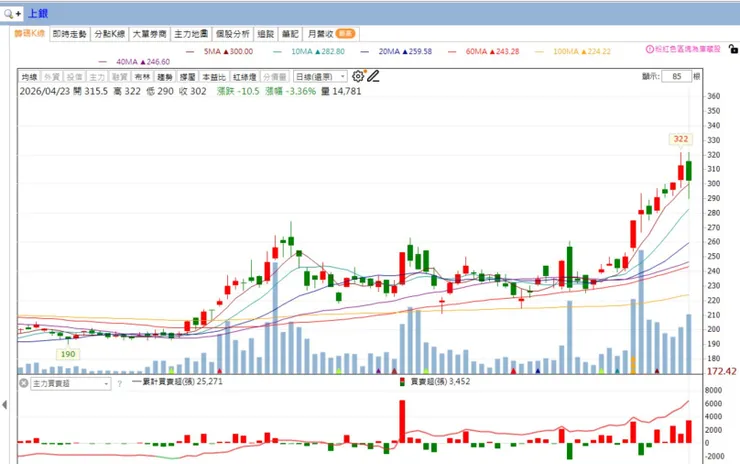Screen dimensions: 740x464
Task: Select the first orange K線 tab
Action: 29,34
